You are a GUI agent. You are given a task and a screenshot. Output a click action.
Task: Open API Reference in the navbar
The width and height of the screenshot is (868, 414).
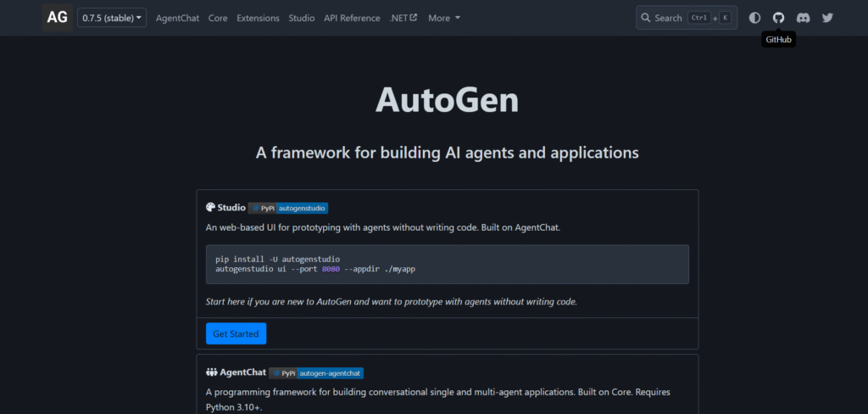[352, 18]
